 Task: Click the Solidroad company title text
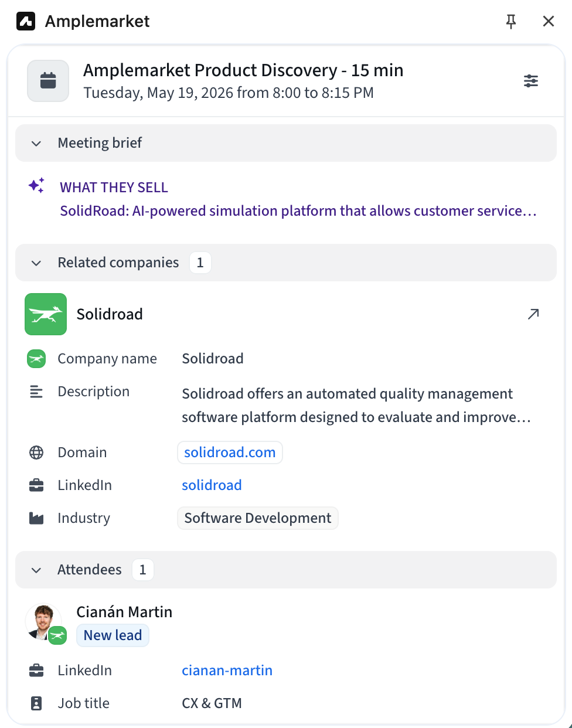pyautogui.click(x=110, y=314)
